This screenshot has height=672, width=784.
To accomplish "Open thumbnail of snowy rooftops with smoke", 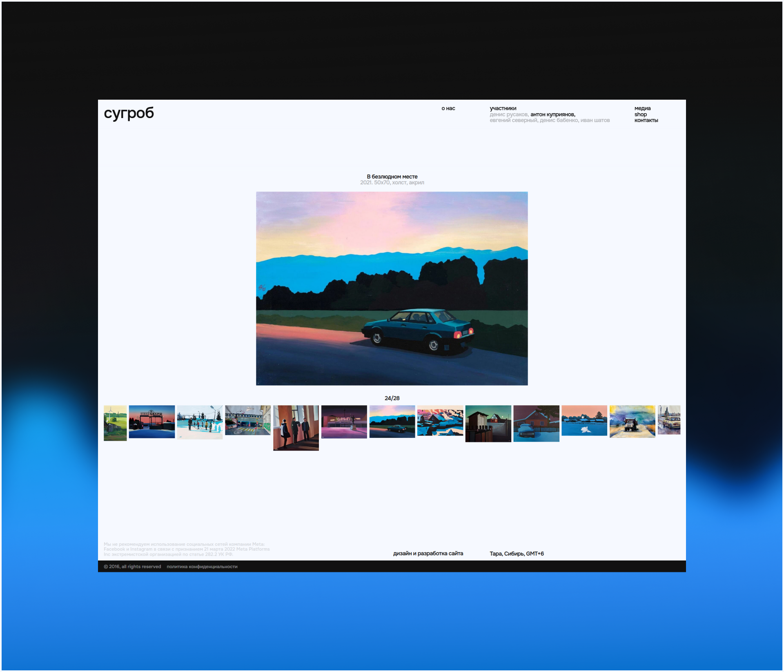I will [x=440, y=420].
